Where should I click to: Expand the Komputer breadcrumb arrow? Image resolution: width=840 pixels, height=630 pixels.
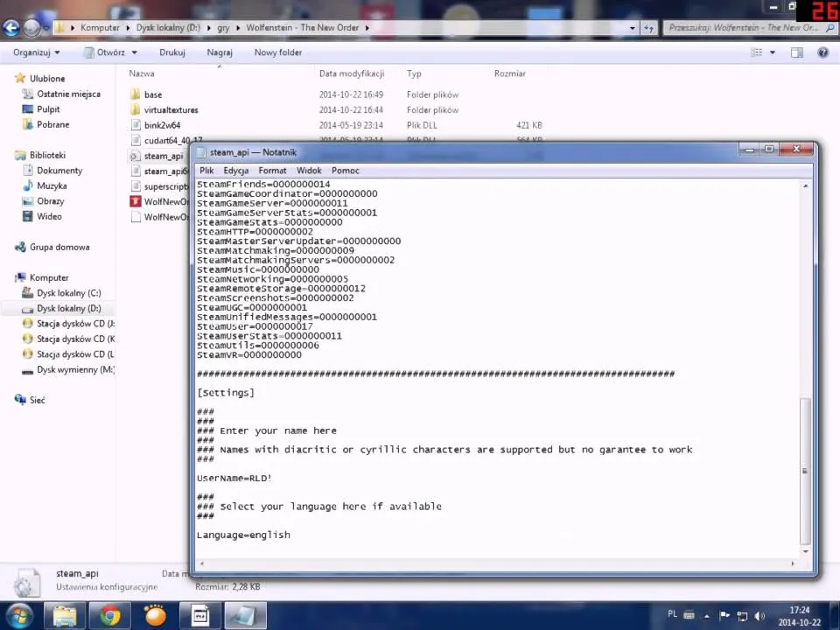128,28
